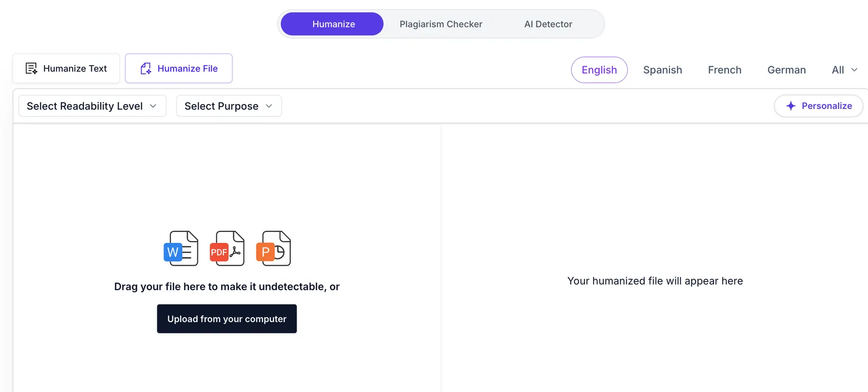Click the Personalize button
The image size is (868, 392).
click(x=818, y=106)
